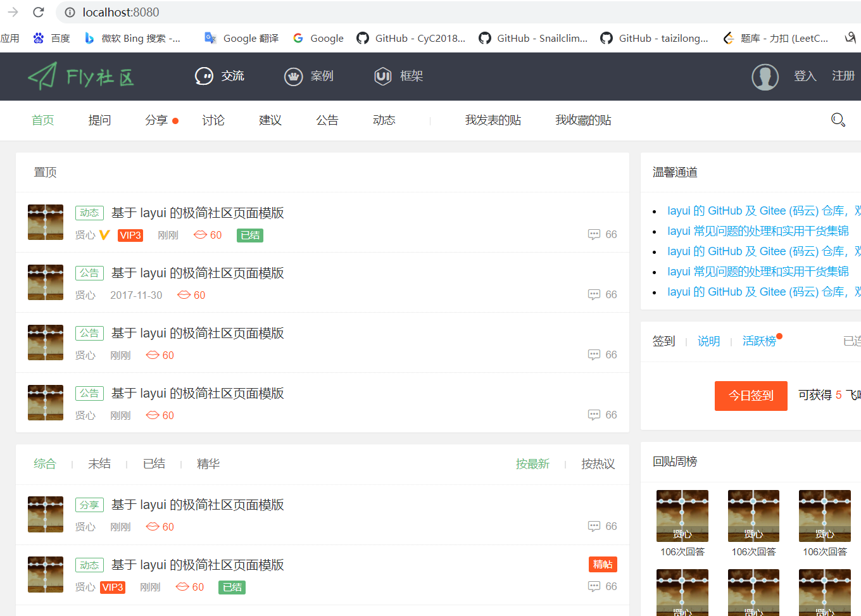Click the 精帖 badge on the last post
Viewport: 861px width, 616px height.
pos(603,564)
